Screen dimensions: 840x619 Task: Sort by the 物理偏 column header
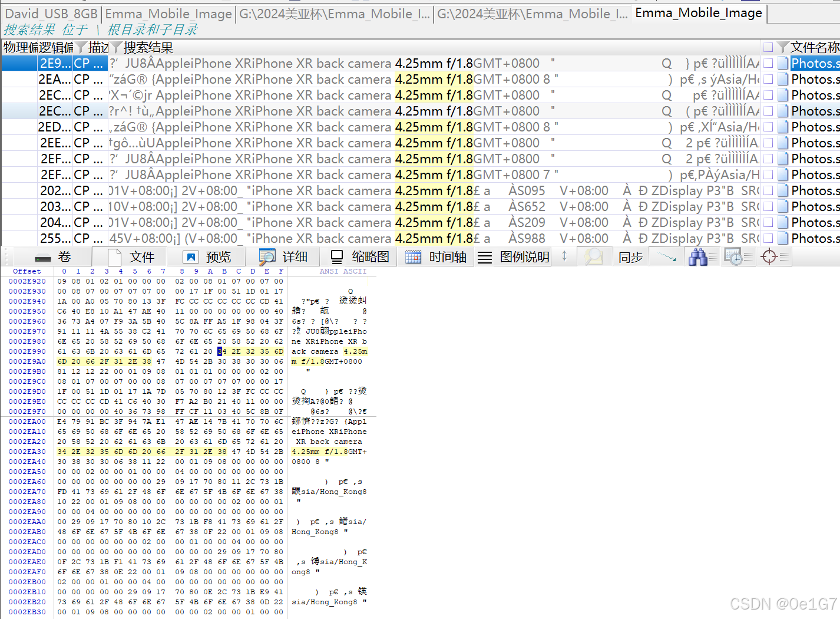point(21,48)
